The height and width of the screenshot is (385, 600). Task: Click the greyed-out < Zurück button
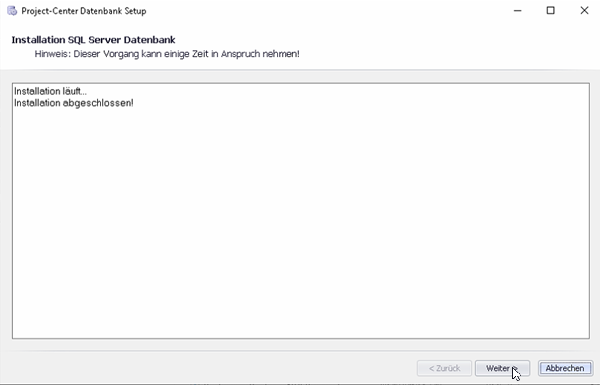(x=444, y=368)
